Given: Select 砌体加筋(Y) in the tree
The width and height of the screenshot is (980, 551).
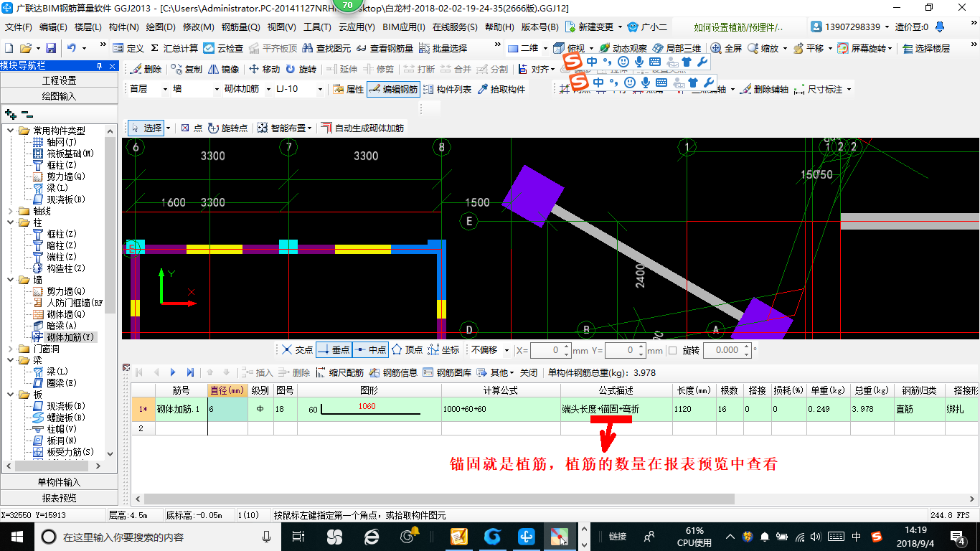Looking at the screenshot, I should click(x=70, y=337).
